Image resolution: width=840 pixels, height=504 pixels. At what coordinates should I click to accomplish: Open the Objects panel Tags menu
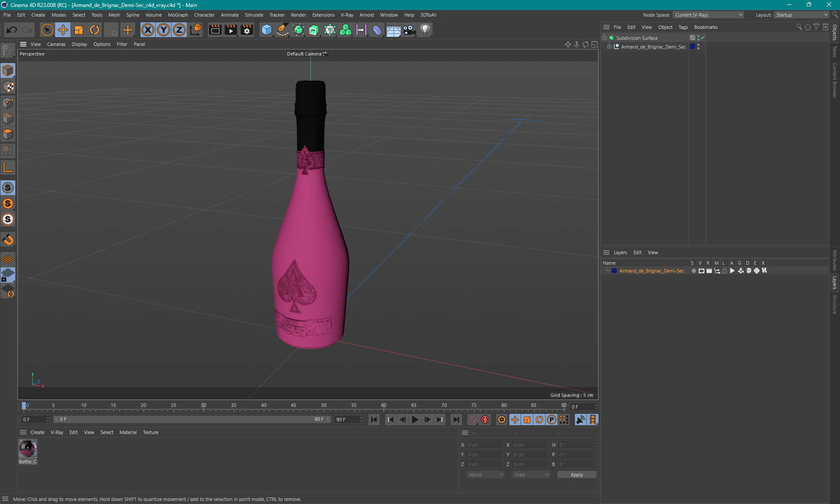[x=683, y=27]
